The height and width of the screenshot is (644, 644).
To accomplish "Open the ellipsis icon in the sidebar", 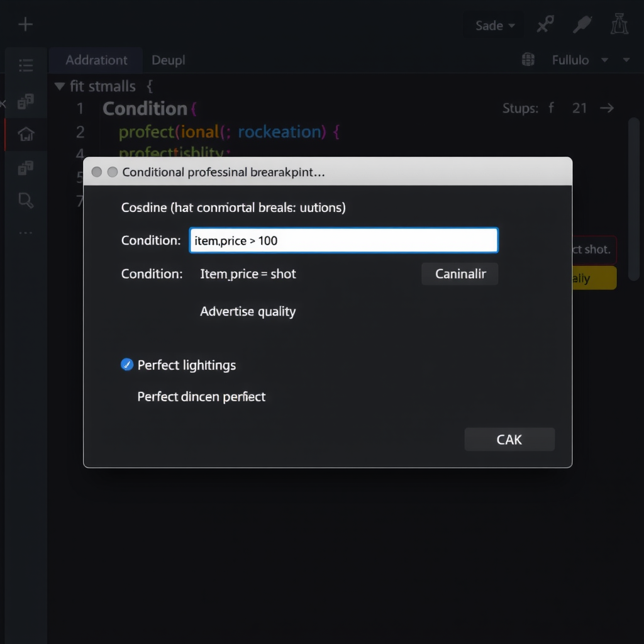I will point(26,233).
